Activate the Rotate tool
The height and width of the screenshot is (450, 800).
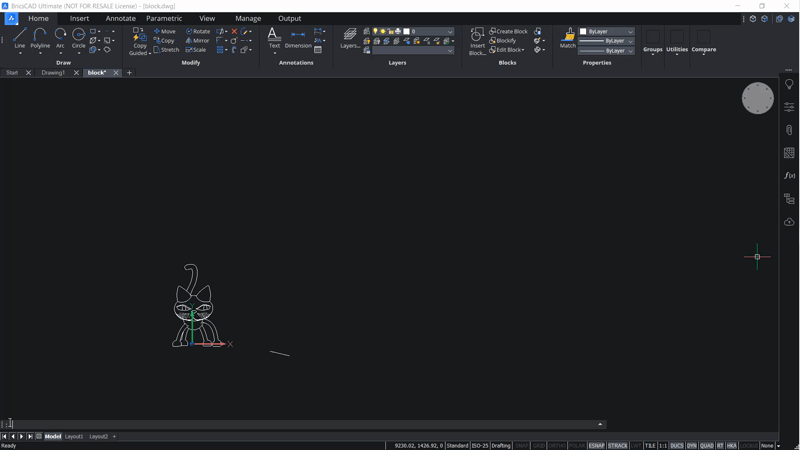click(x=198, y=31)
